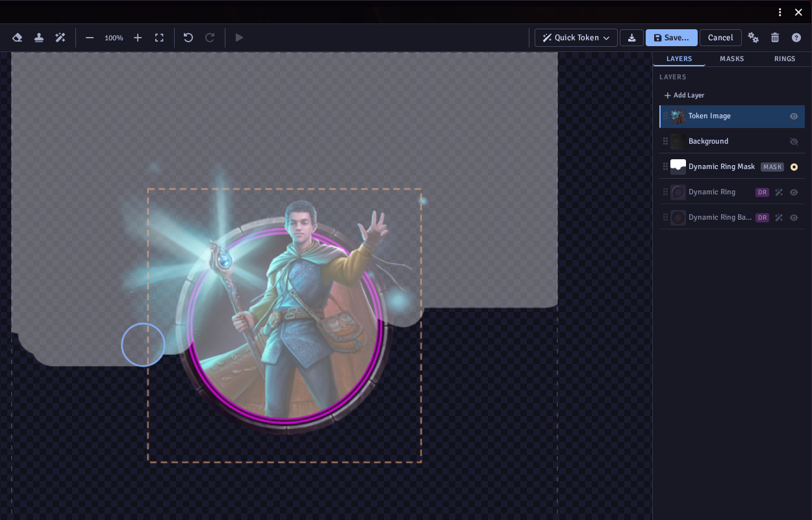Image resolution: width=812 pixels, height=520 pixels.
Task: Click the Dynamic Ring Mask drag handle
Action: (x=665, y=167)
